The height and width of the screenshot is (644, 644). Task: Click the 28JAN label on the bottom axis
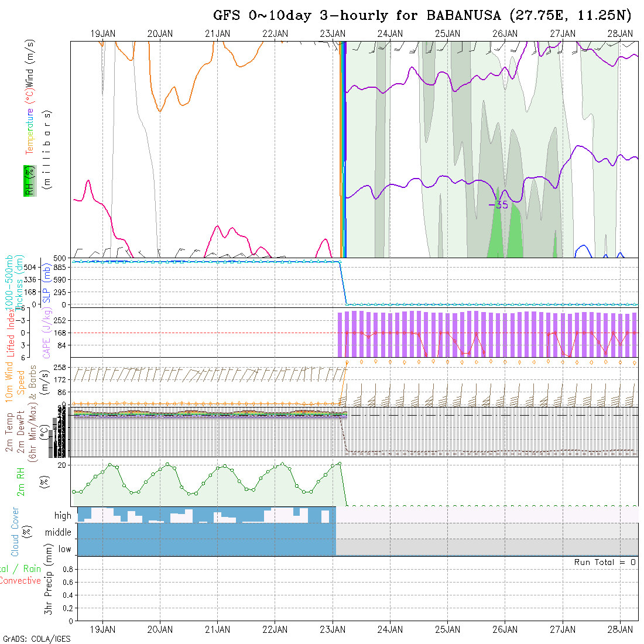click(x=620, y=629)
